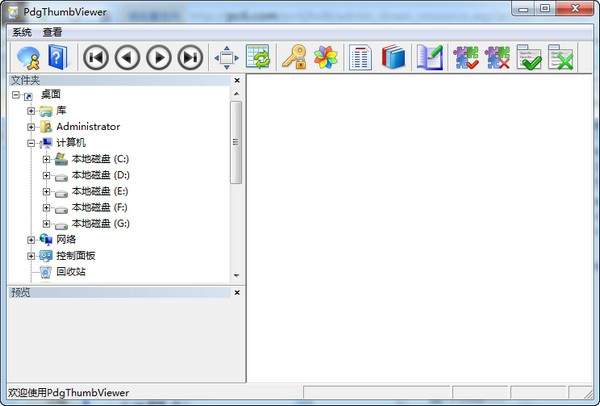Click the folder tree scrollbar thumb
600x406 pixels.
(x=236, y=142)
